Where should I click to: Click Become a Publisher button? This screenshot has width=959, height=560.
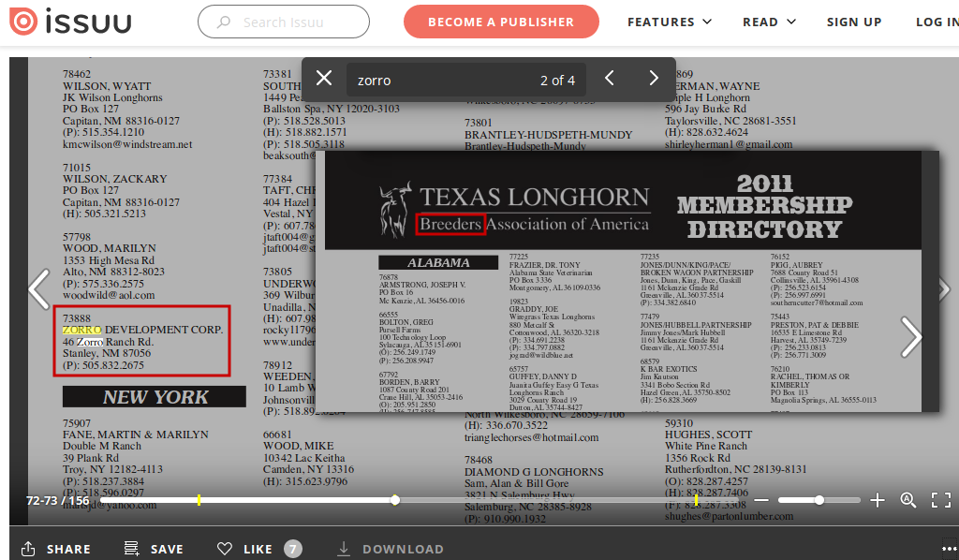501,22
